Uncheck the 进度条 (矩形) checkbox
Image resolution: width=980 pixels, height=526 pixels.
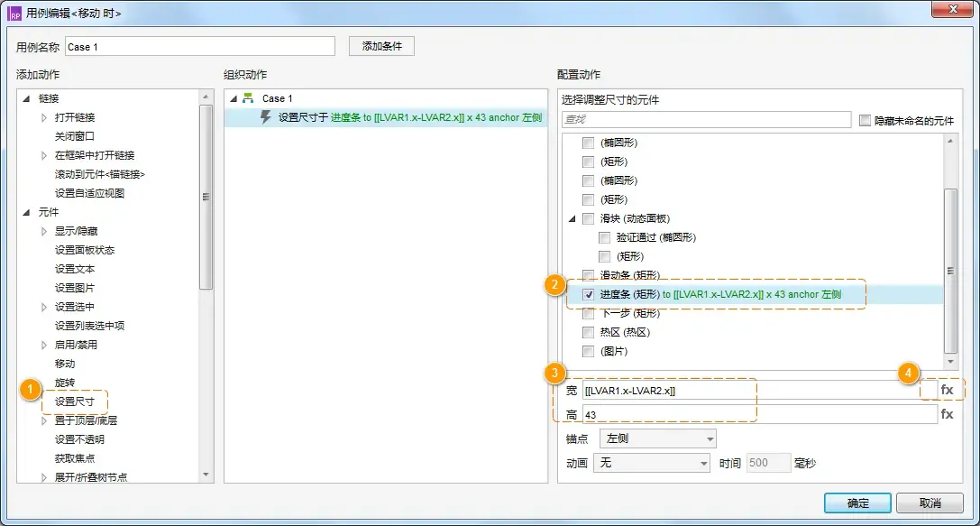[589, 294]
